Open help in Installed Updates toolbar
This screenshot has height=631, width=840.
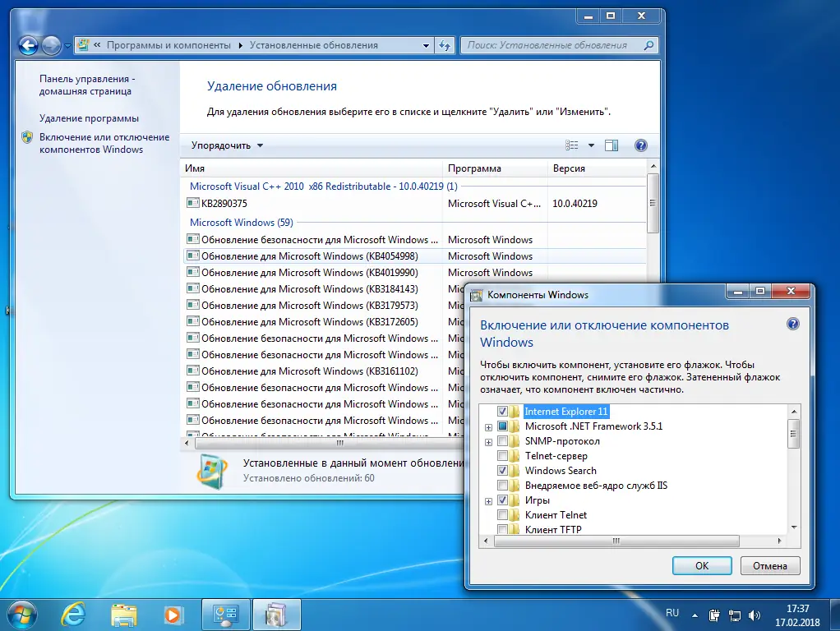tap(641, 145)
